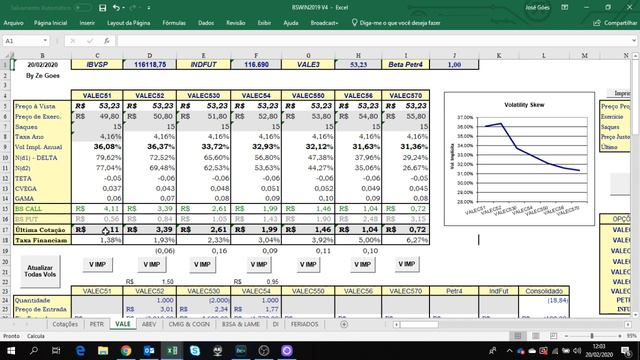
Task: Switch to the Cotações sheet tab
Action: coord(65,324)
